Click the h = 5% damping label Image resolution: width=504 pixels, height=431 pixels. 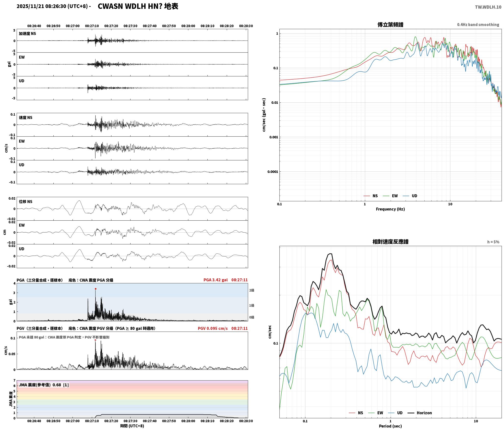[x=493, y=242]
